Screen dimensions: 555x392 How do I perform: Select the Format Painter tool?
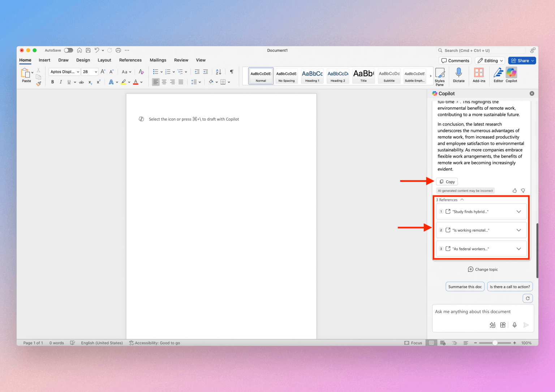38,83
